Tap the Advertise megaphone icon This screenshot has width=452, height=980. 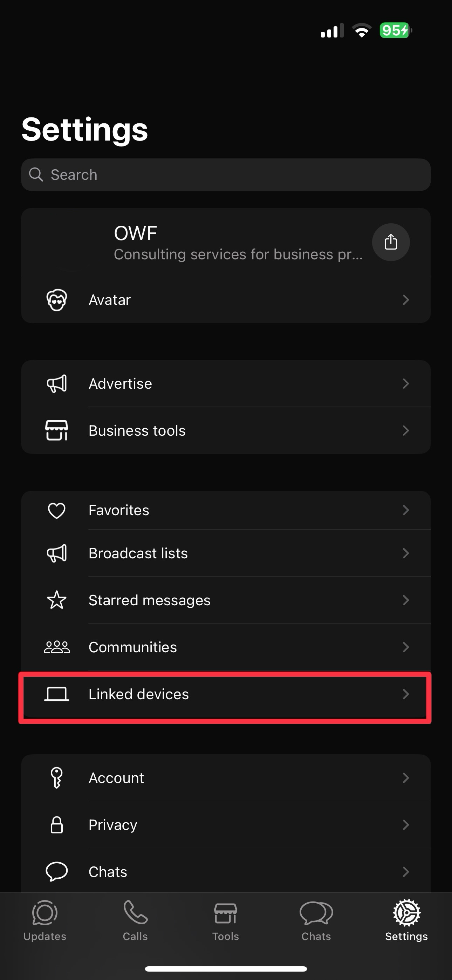tap(57, 383)
